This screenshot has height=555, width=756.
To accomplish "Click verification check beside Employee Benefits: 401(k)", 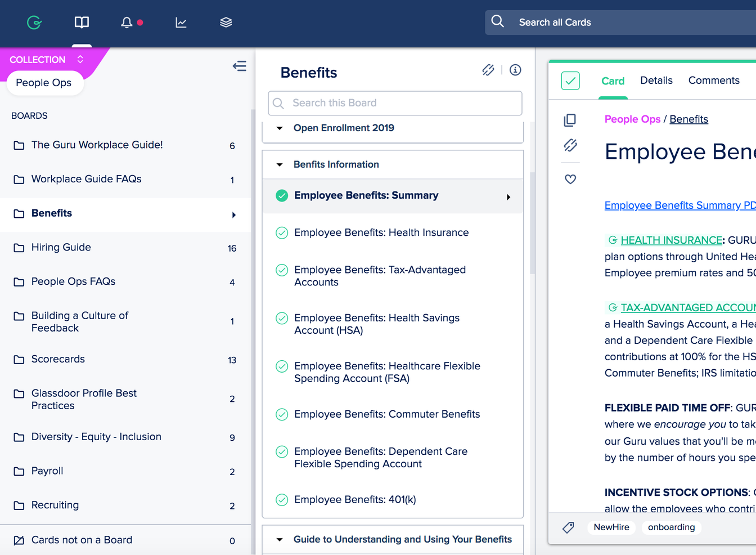I will [x=282, y=499].
